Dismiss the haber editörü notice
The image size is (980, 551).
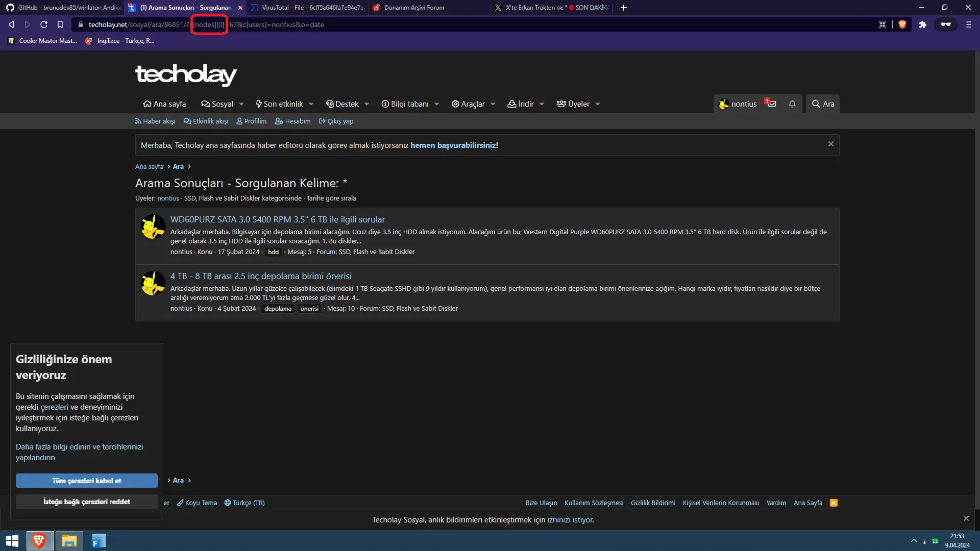tap(831, 144)
